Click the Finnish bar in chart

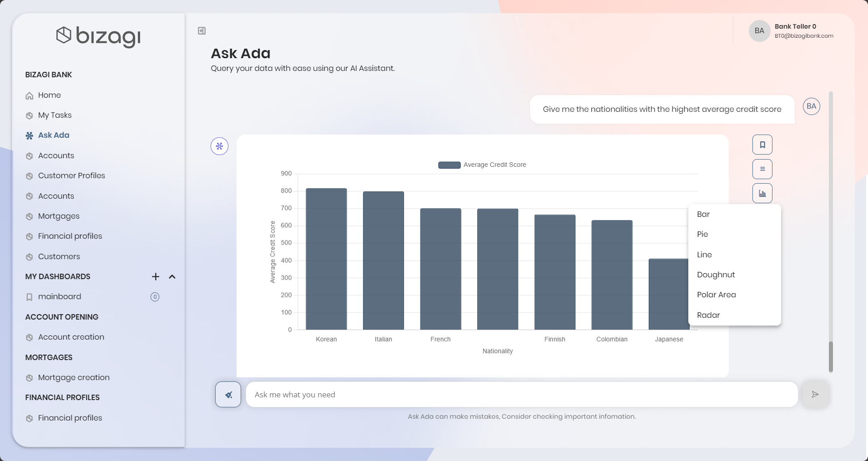555,272
